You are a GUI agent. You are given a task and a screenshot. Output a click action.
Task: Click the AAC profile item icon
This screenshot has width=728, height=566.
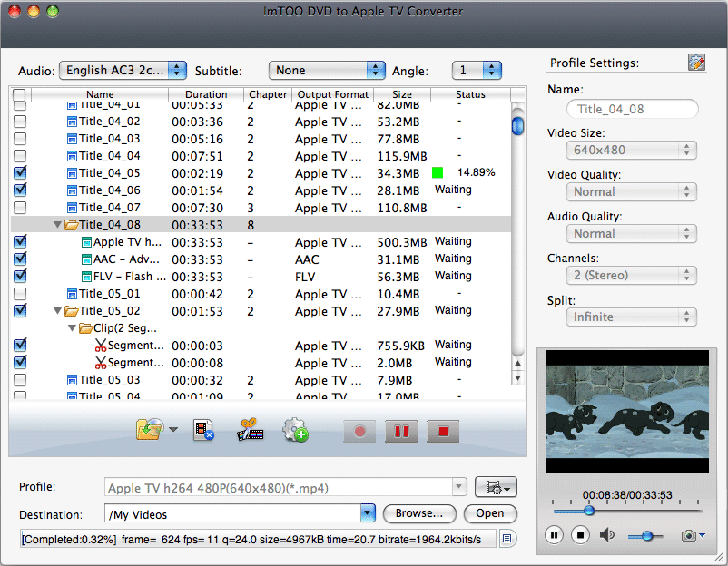(86, 259)
